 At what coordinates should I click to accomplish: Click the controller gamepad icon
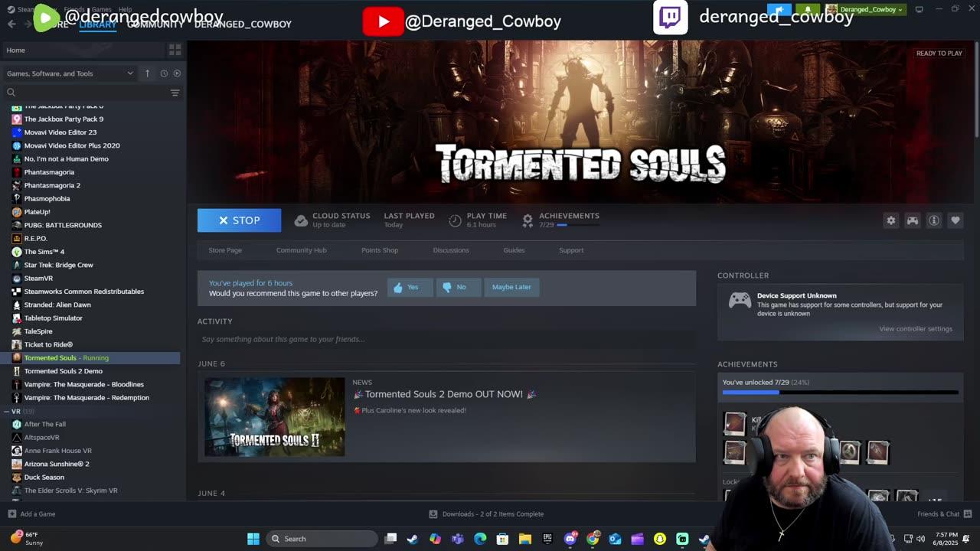coord(740,300)
